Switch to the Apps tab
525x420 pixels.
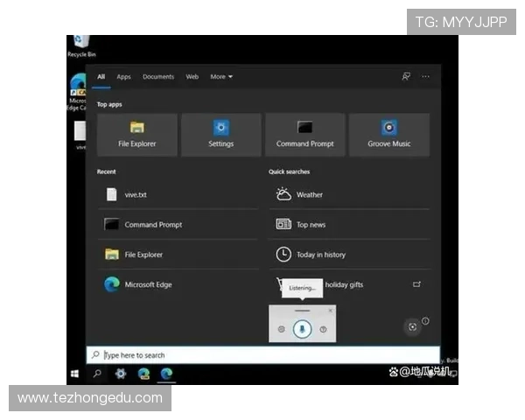tap(123, 77)
